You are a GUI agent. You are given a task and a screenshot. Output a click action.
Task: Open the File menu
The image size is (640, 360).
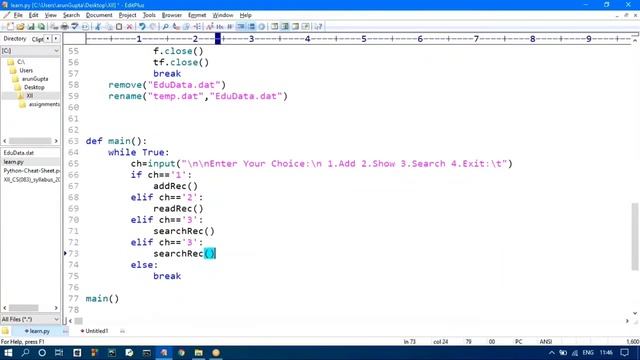18,15
